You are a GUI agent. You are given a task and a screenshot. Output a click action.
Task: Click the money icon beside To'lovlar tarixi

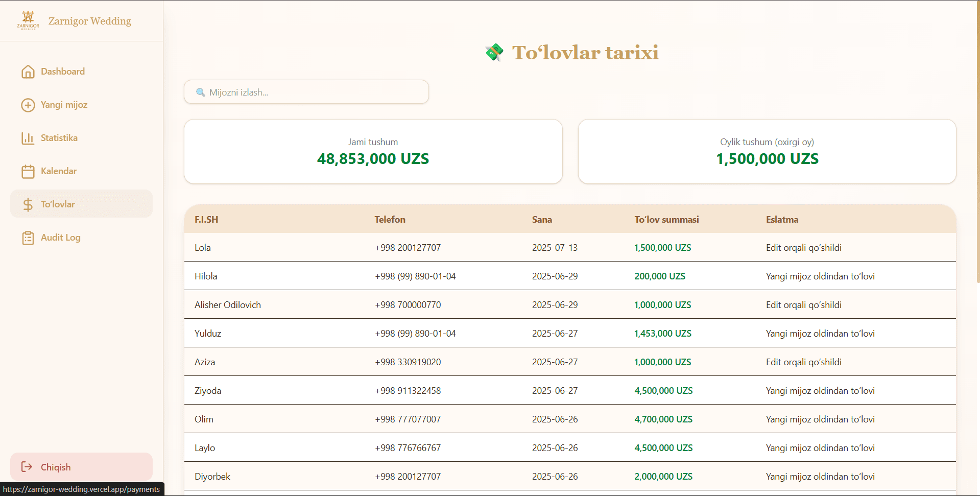coord(494,52)
